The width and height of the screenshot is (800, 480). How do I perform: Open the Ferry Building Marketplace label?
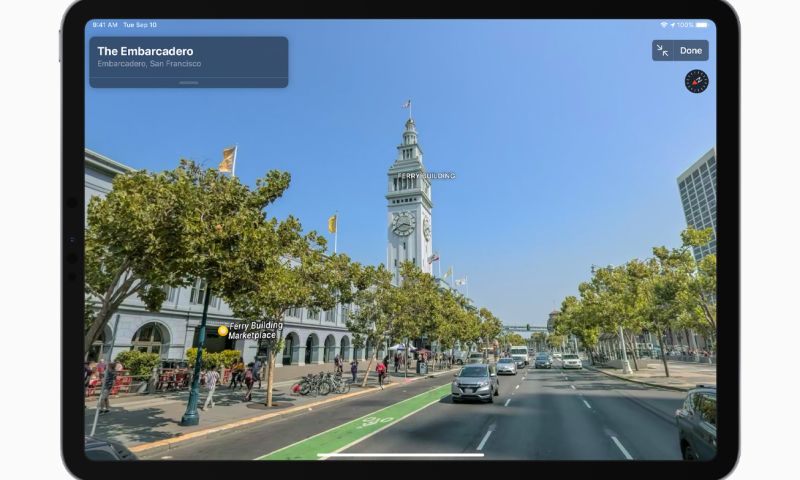pos(255,330)
